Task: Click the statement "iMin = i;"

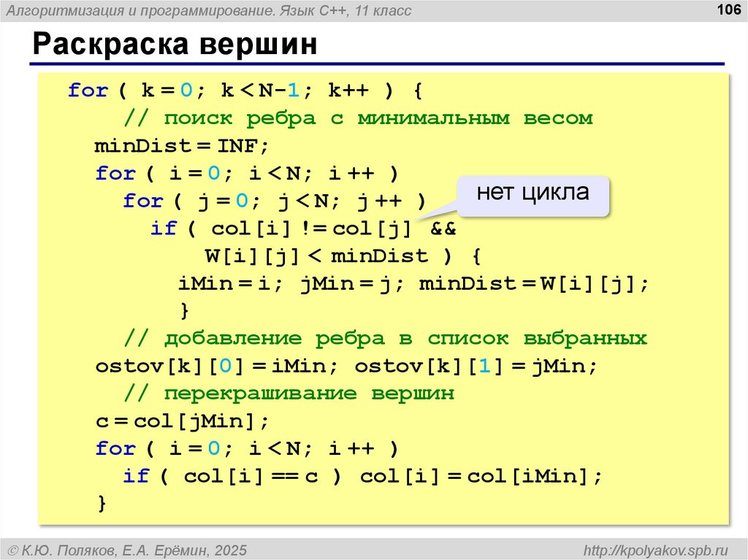Action: (230, 284)
